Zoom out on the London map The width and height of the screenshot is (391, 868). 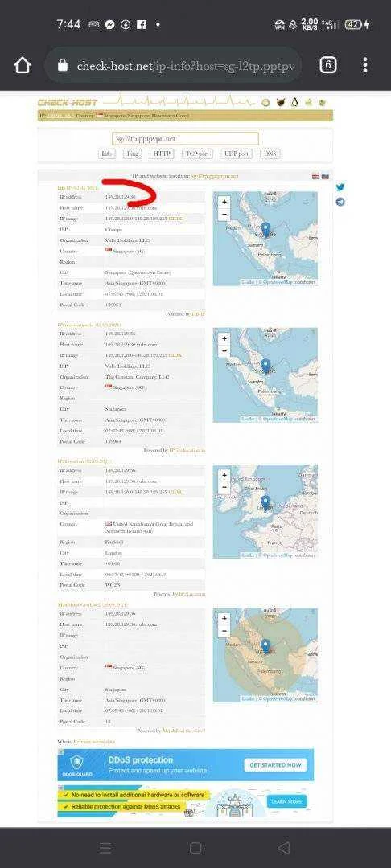224,487
